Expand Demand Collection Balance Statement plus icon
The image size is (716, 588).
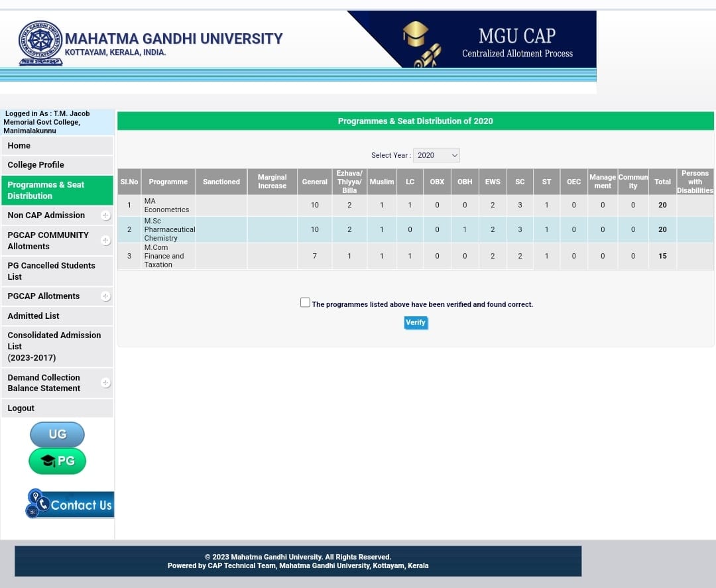point(105,382)
